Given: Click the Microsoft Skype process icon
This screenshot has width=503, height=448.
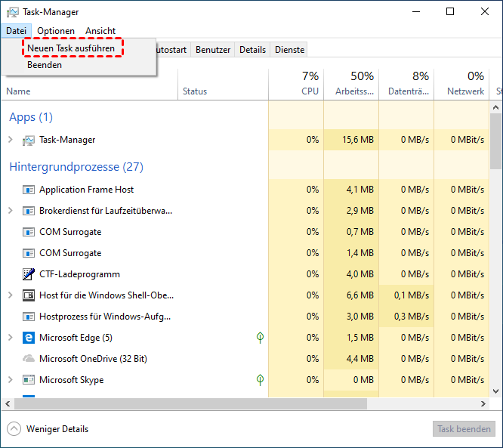Looking at the screenshot, I should (x=28, y=380).
